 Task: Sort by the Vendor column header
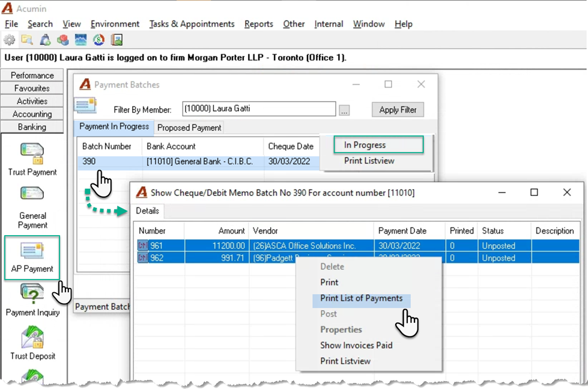click(311, 231)
